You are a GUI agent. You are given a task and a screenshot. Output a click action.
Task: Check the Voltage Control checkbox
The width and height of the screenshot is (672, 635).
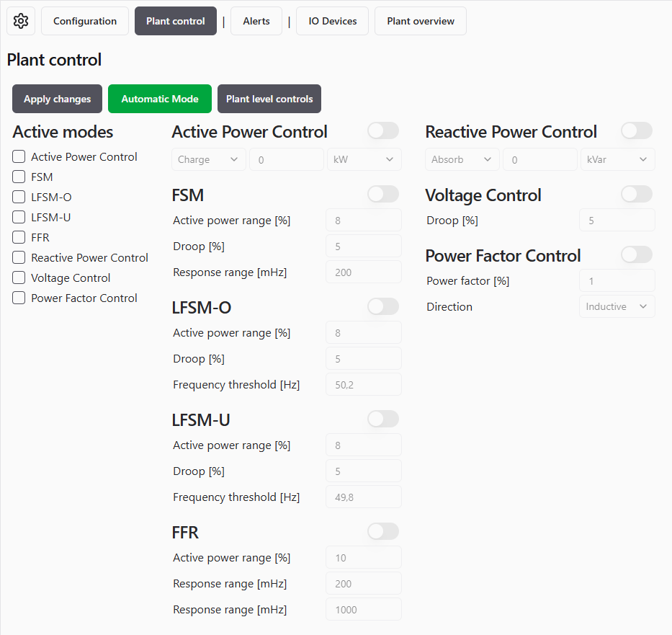click(19, 277)
